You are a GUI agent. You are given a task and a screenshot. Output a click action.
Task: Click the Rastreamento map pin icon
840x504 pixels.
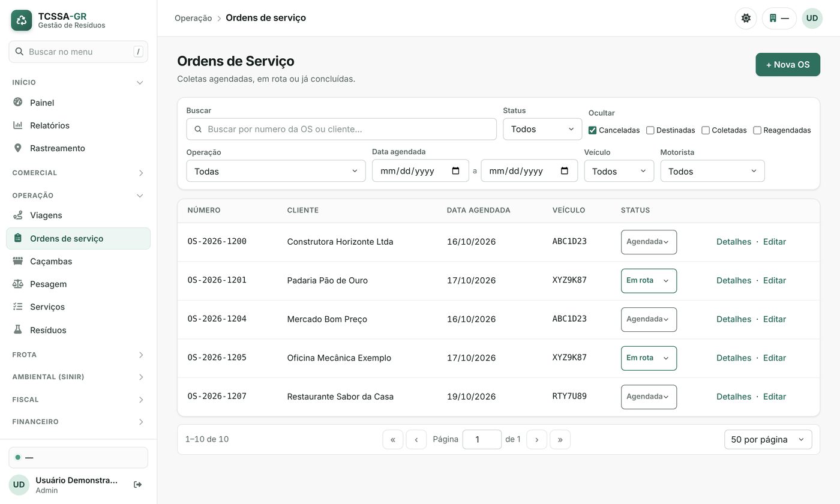[18, 148]
